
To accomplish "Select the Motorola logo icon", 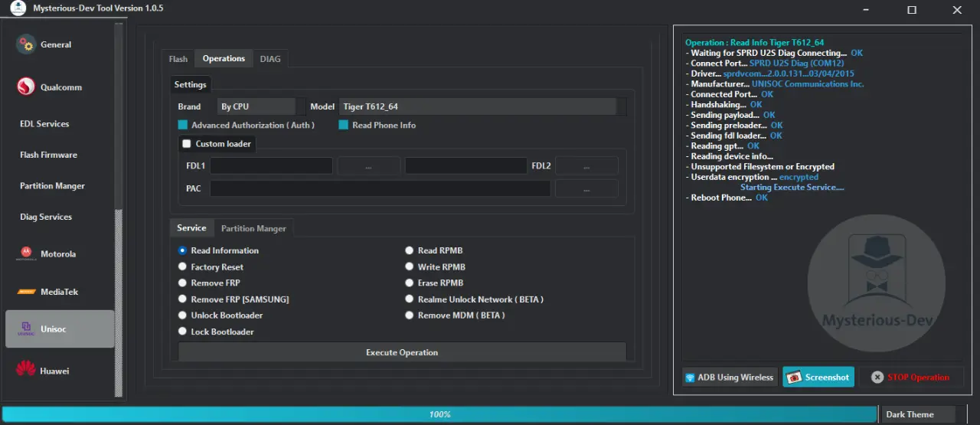I will (26, 253).
